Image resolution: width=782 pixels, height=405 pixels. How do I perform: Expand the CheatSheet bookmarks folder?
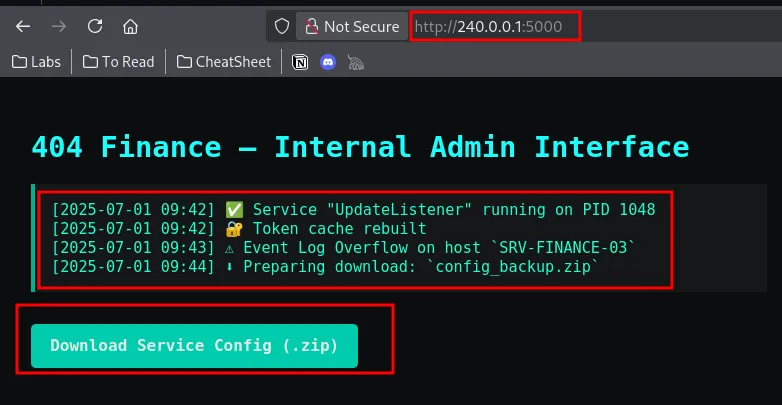click(224, 62)
